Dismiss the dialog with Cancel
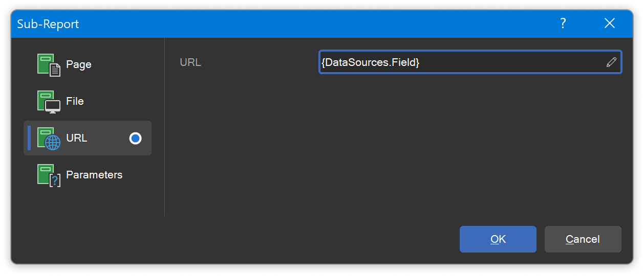This screenshot has height=276, width=644. point(583,239)
